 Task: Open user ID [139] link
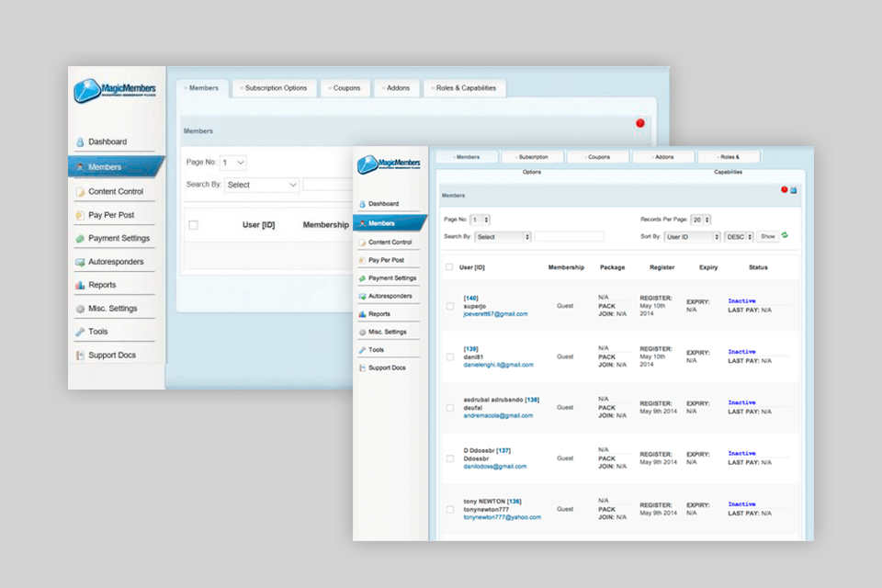470,349
